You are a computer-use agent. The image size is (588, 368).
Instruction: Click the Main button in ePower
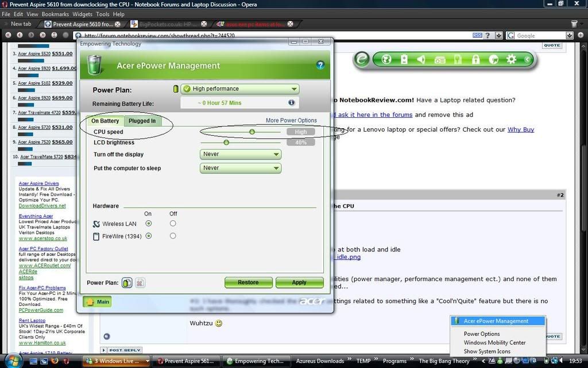[x=98, y=301]
